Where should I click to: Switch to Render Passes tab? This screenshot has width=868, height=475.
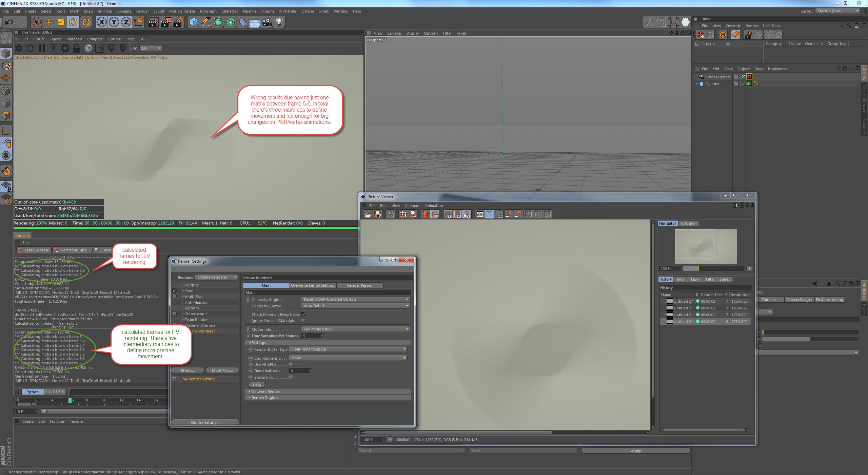[359, 285]
